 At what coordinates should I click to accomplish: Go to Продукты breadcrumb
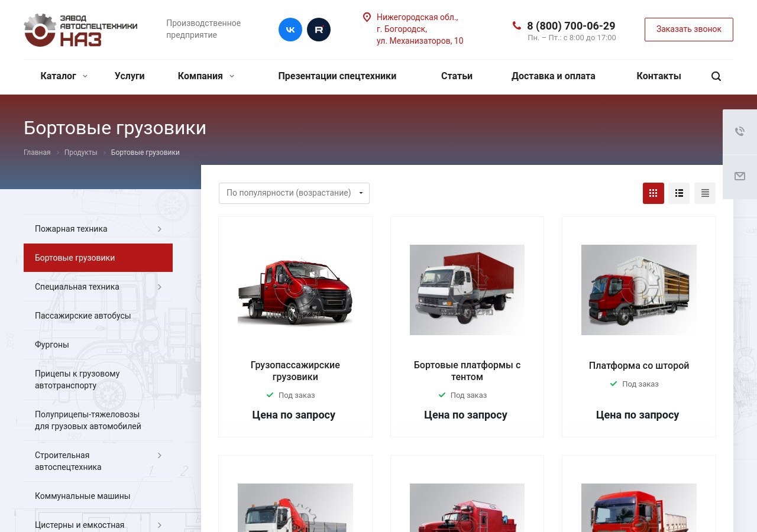[x=81, y=153]
